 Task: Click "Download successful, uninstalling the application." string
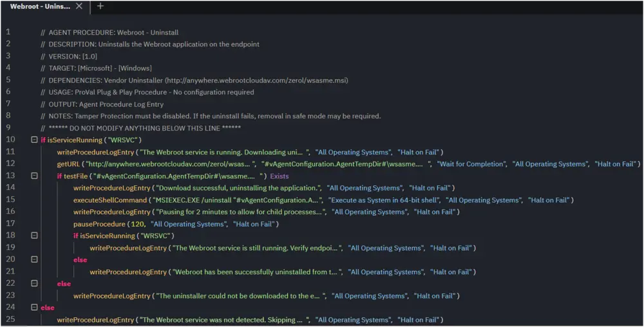[239, 188]
